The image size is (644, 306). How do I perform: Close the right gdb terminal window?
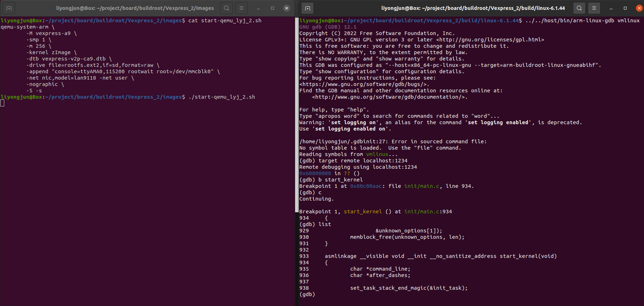click(639, 8)
